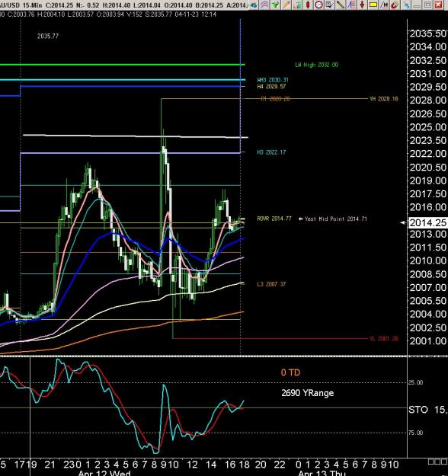
Task: Click 2001.00 on the price axis
Action: click(428, 341)
